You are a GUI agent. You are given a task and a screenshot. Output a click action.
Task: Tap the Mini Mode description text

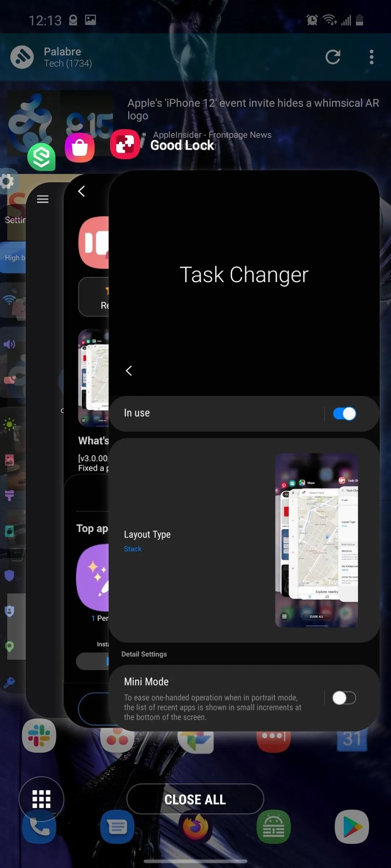coord(213,707)
